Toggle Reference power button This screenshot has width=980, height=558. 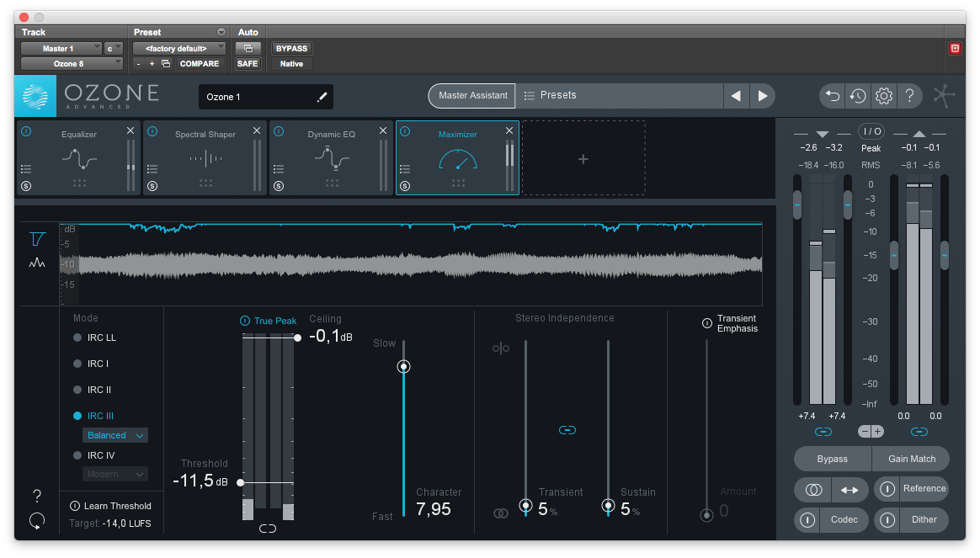[x=887, y=489]
